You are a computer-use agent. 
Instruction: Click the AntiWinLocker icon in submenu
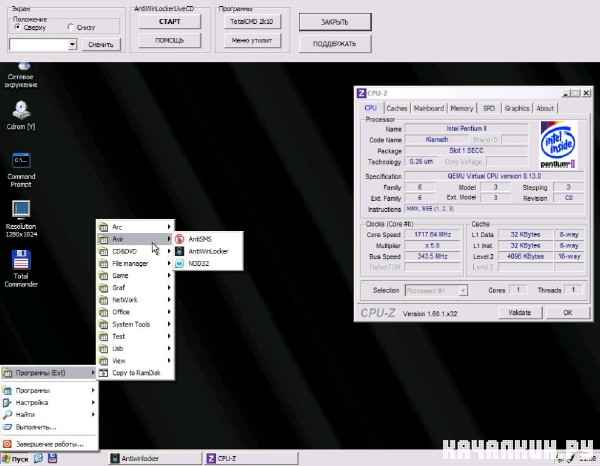179,251
